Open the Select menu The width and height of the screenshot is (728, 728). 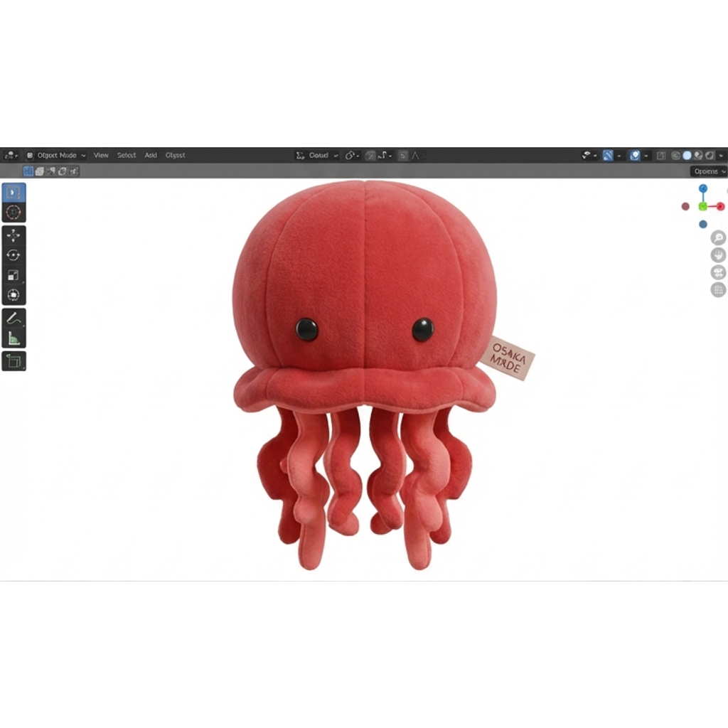pyautogui.click(x=127, y=156)
